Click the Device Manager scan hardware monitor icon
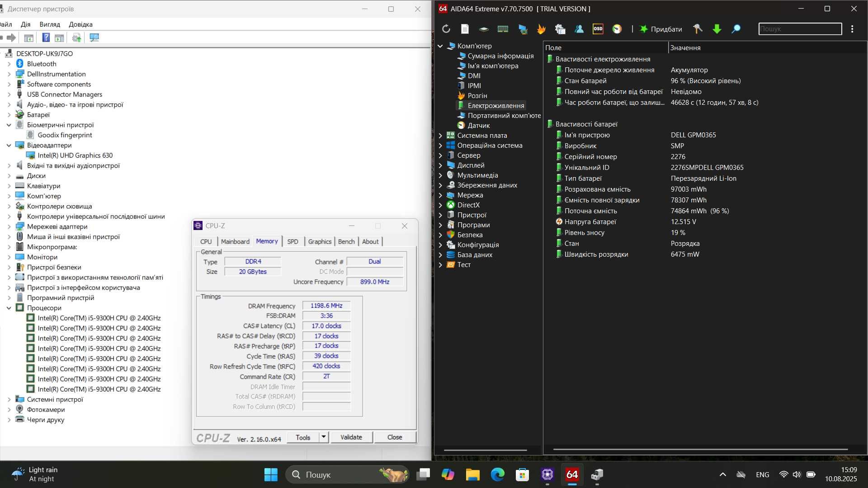This screenshot has width=868, height=488. click(x=94, y=38)
